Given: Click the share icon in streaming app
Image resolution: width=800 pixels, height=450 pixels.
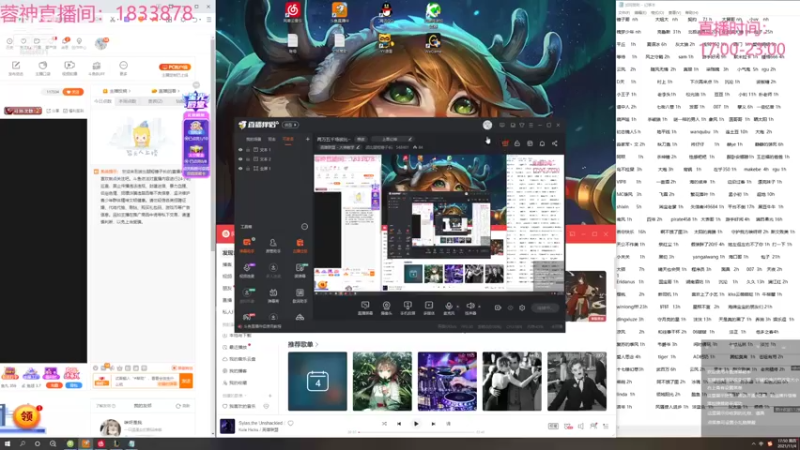Looking at the screenshot, I should 555,143.
